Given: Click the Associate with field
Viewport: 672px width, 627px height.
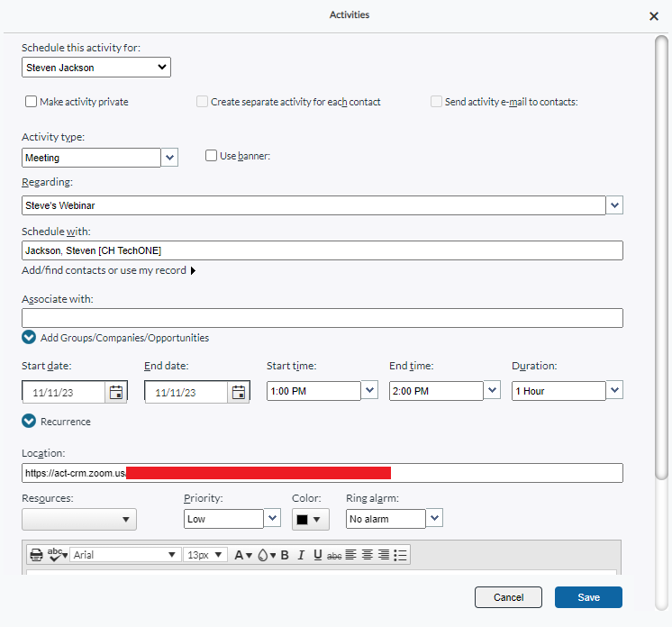Looking at the screenshot, I should pyautogui.click(x=322, y=318).
